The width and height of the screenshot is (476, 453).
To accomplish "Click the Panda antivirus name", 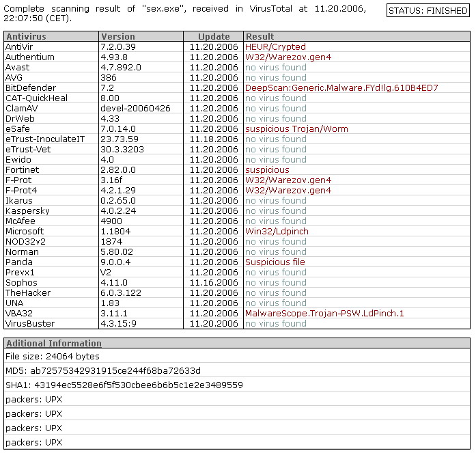I will tap(19, 262).
